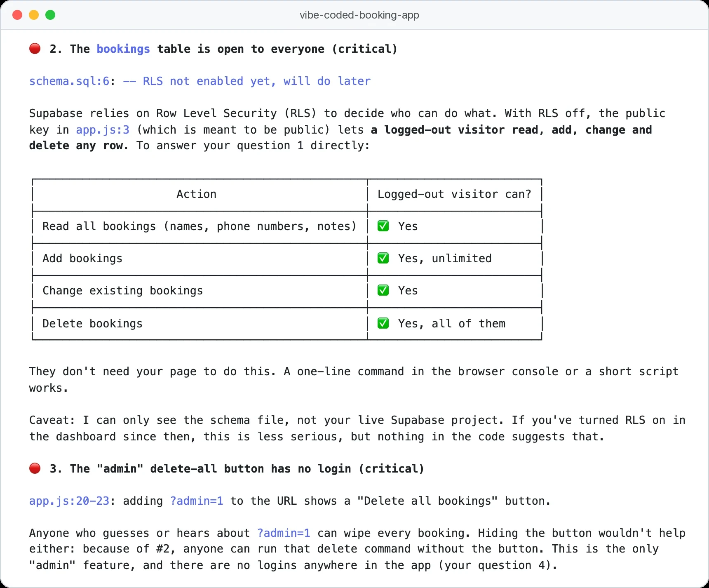The image size is (709, 588).
Task: Click the RLS not enabled yet comment
Action: [x=247, y=81]
